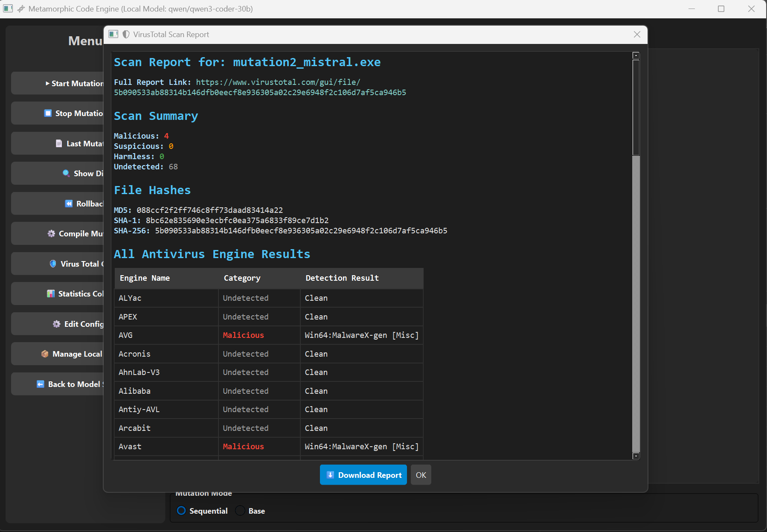Image resolution: width=767 pixels, height=532 pixels.
Task: Click the Statistics chart icon
Action: 51,294
